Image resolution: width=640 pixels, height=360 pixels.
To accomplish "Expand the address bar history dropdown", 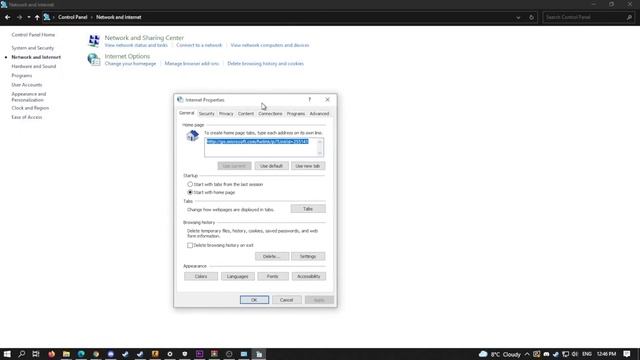I will click(x=518, y=18).
